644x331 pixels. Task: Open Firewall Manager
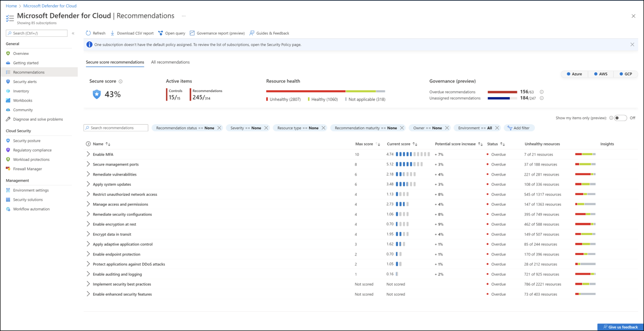[x=28, y=169]
